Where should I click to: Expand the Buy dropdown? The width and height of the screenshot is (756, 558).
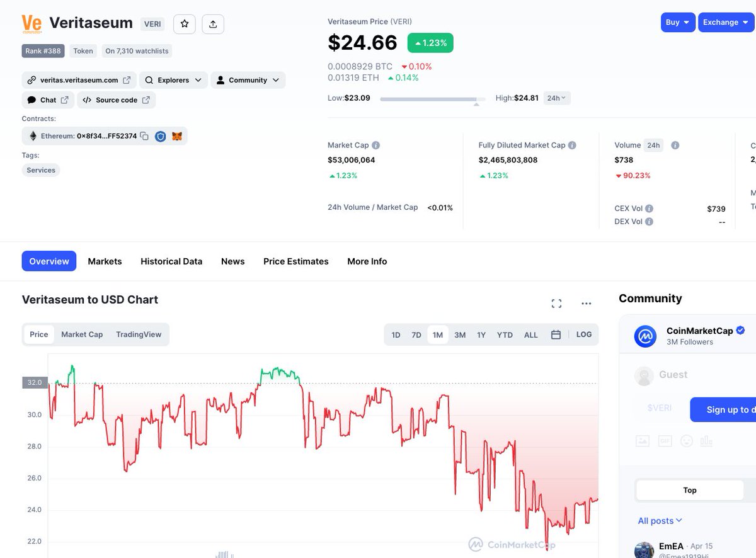click(678, 22)
